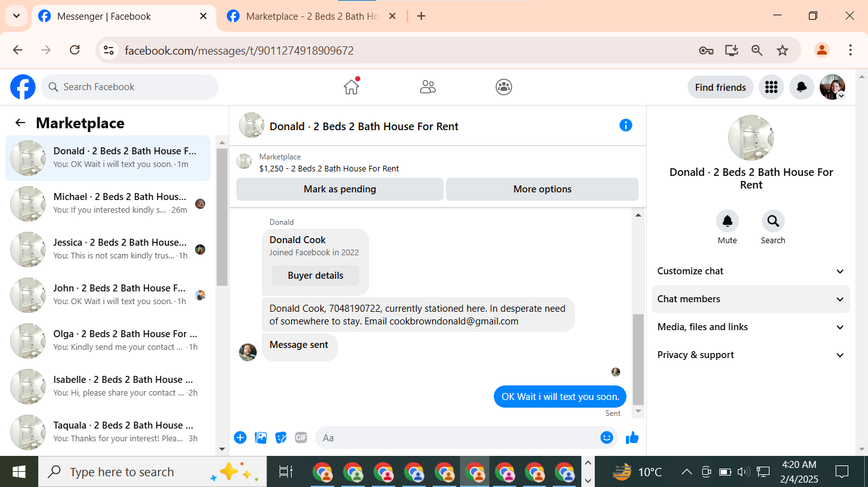
Task: Open the install app icon in address bar
Action: pyautogui.click(x=731, y=50)
